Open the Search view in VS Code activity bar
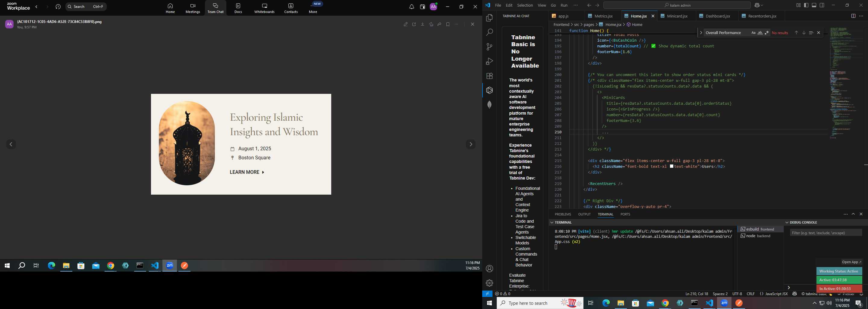This screenshot has width=868, height=309. point(489,32)
